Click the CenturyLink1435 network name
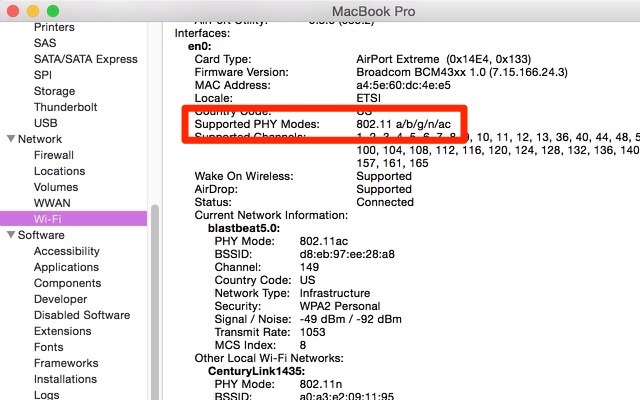The height and width of the screenshot is (400, 640). pos(256,371)
